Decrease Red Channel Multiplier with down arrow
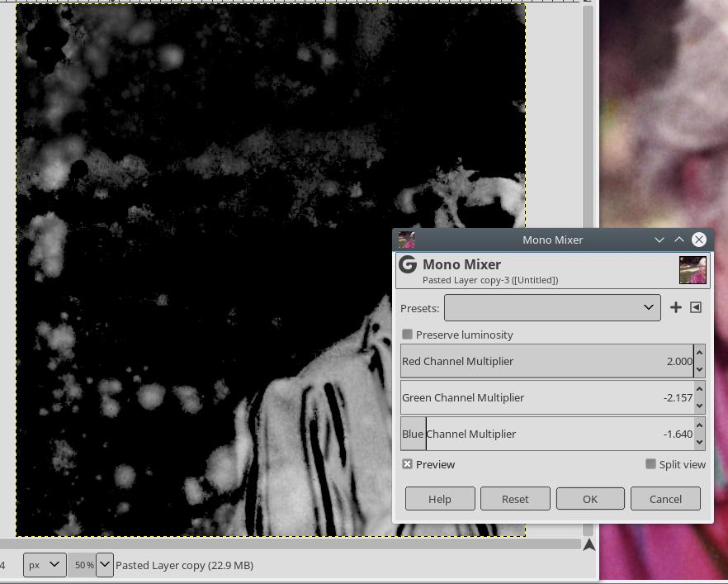The image size is (728, 584). pyautogui.click(x=700, y=369)
